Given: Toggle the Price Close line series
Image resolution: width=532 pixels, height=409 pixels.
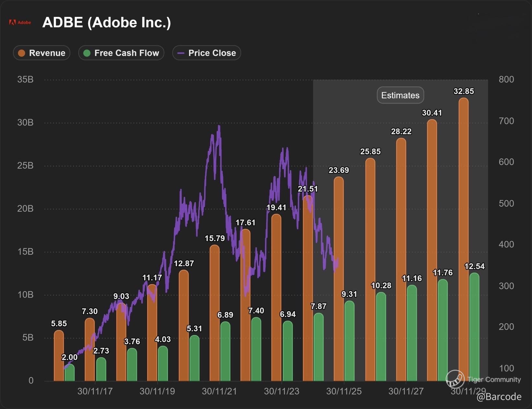Looking at the screenshot, I should (x=207, y=53).
